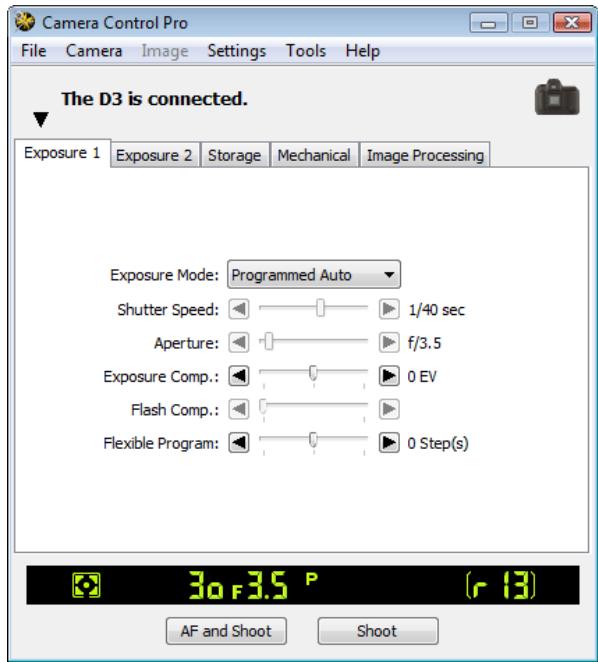Open the Settings menu
The width and height of the screenshot is (598, 662).
236,51
